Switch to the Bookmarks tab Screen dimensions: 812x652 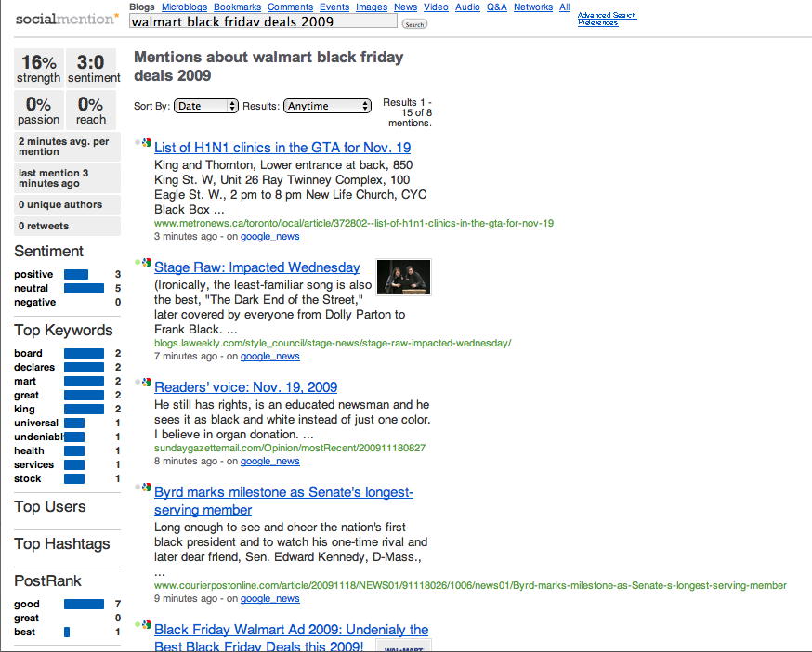pyautogui.click(x=237, y=7)
